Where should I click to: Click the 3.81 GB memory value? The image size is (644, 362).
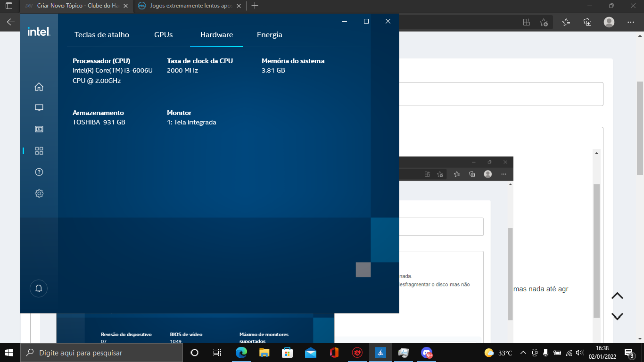point(273,70)
